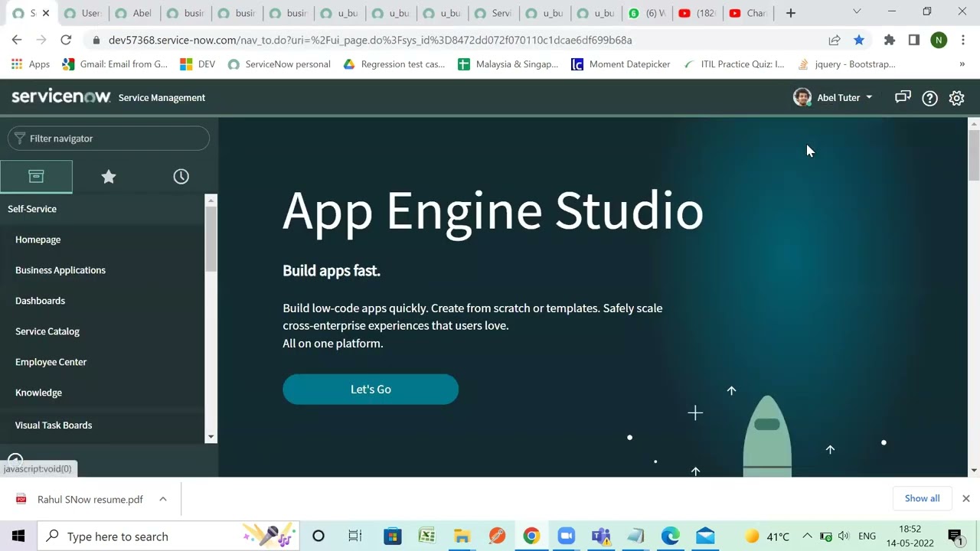Open Microsoft Store from the taskbar
The height and width of the screenshot is (551, 980).
(392, 536)
